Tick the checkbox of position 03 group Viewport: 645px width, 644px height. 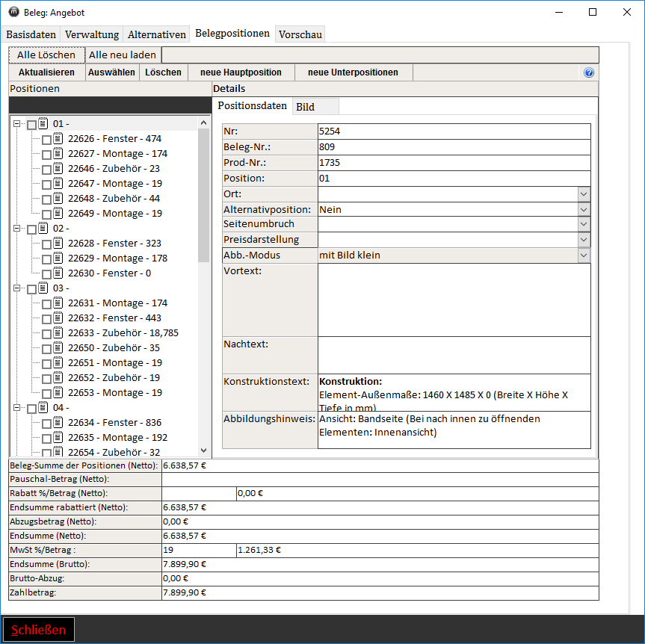[x=31, y=288]
